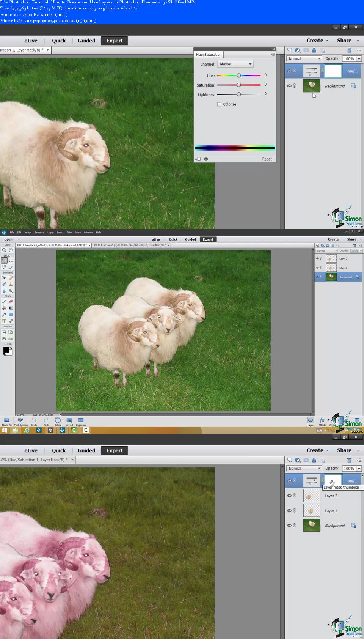Select the Lasso tool in the toolbox
This screenshot has width=364, height=639.
tap(4, 267)
